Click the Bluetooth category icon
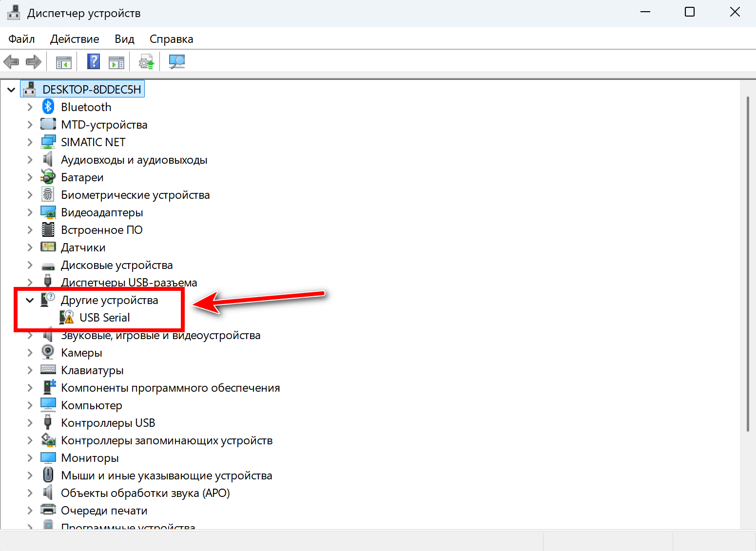756x551 pixels. tap(48, 106)
